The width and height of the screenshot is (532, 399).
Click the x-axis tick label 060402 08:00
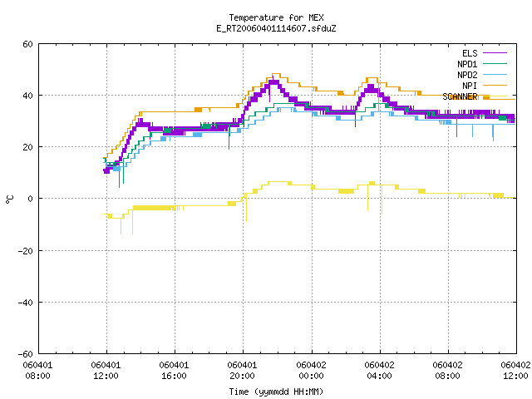447,371
